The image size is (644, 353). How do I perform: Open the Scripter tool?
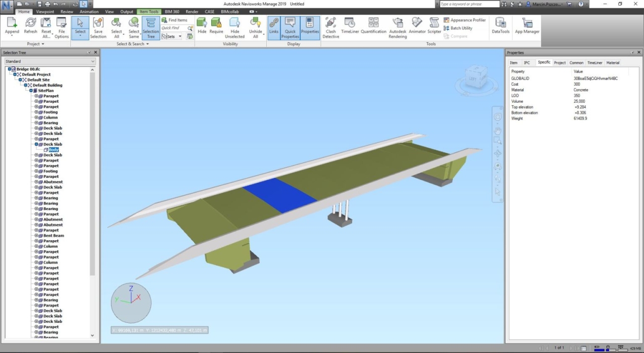point(434,28)
